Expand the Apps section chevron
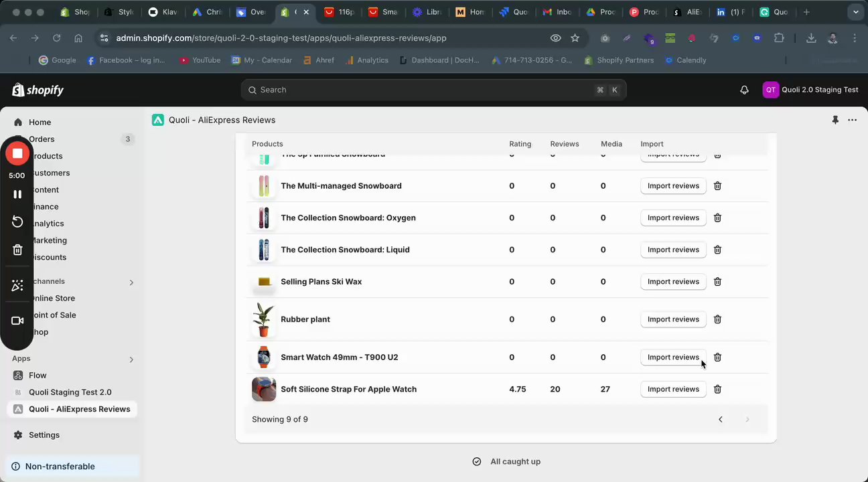 pos(131,359)
